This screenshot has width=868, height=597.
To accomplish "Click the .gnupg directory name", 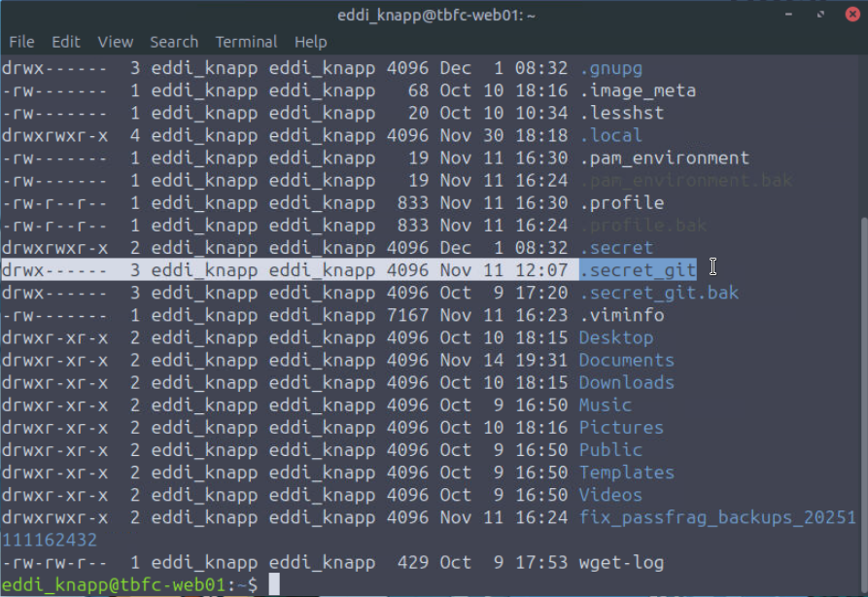I will (610, 68).
